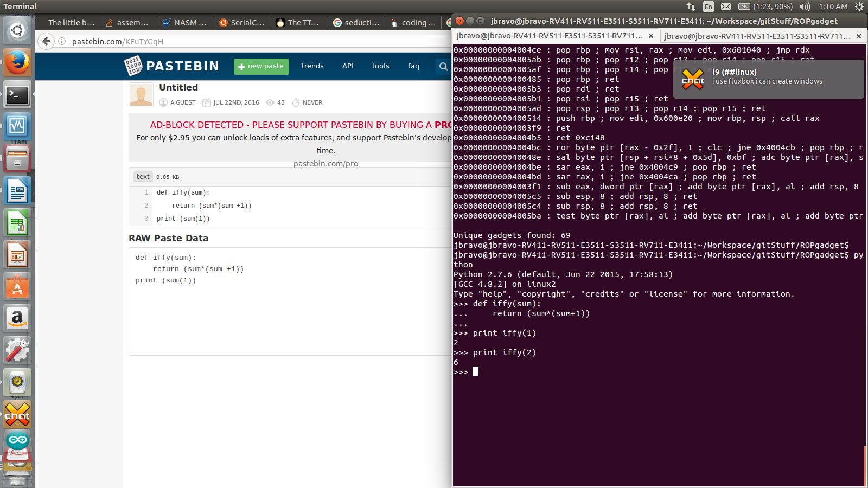The height and width of the screenshot is (488, 868).
Task: Click the 'Untitled' paste title
Action: pos(178,87)
